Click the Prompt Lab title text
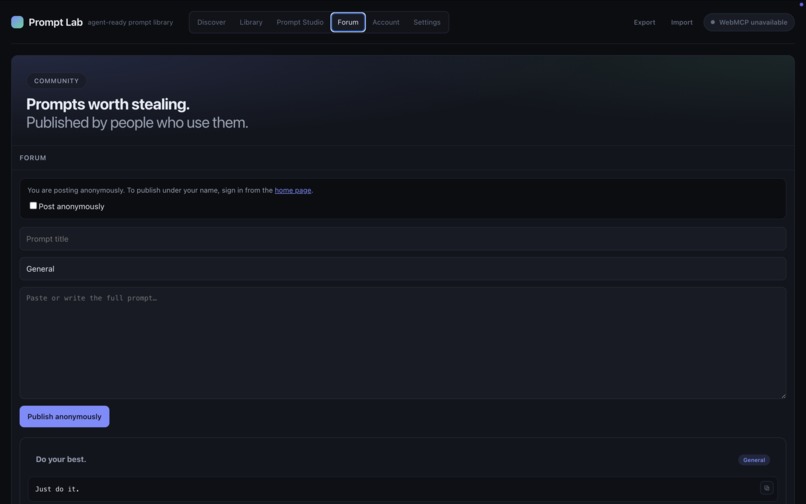Screen dimensions: 806x504 (x=56, y=22)
